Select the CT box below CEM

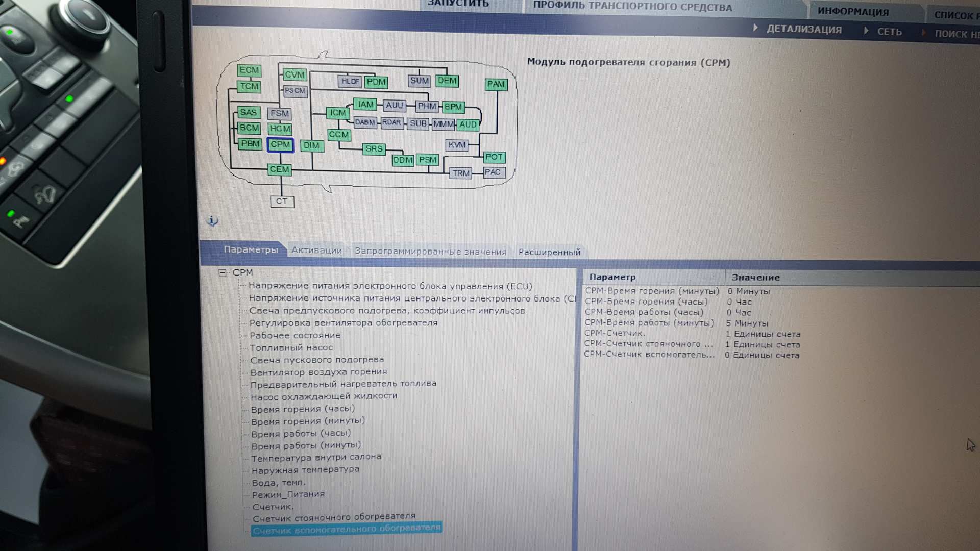(x=282, y=202)
